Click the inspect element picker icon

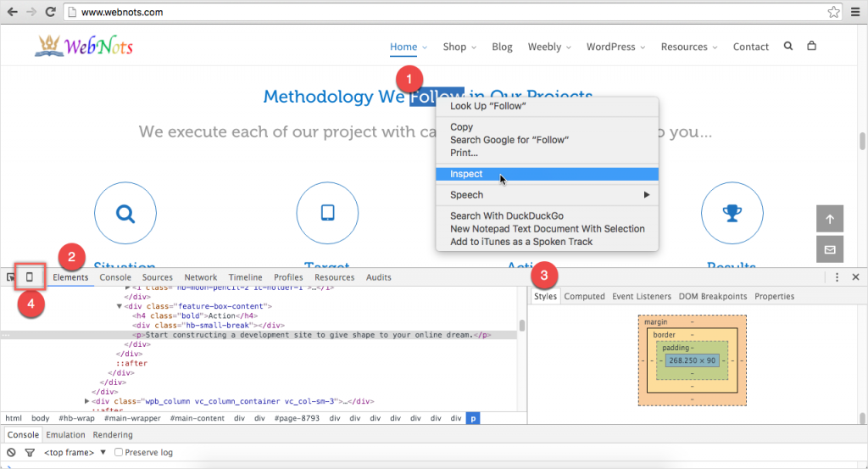point(11,277)
